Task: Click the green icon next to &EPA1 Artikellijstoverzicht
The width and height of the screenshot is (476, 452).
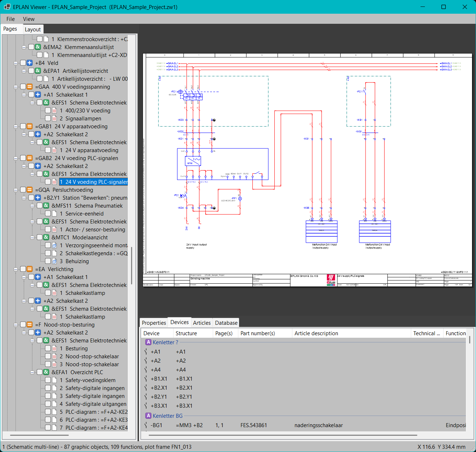Action: pos(38,71)
